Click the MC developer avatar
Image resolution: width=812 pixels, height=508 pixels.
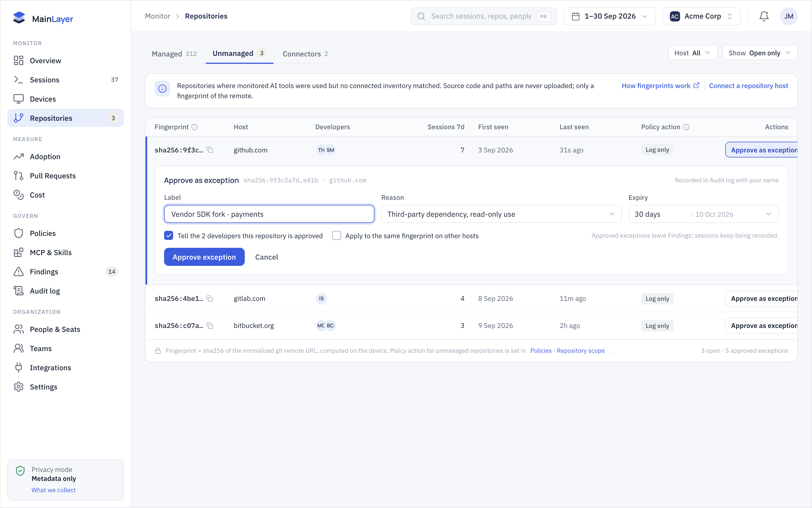click(321, 326)
